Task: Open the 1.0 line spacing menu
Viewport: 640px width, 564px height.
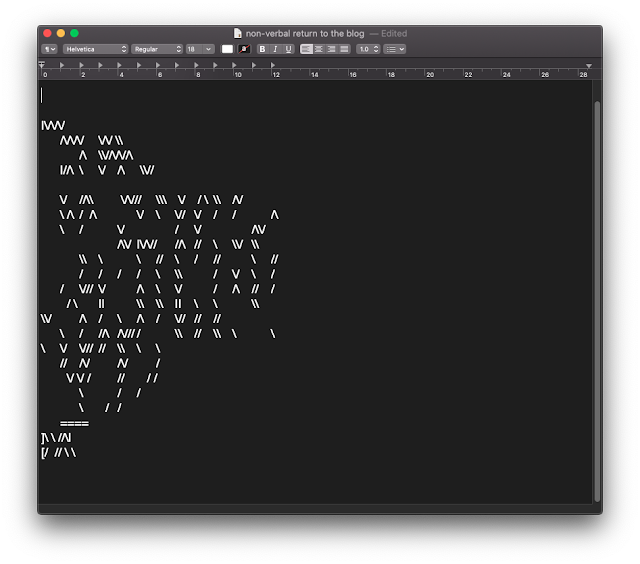Action: [368, 49]
